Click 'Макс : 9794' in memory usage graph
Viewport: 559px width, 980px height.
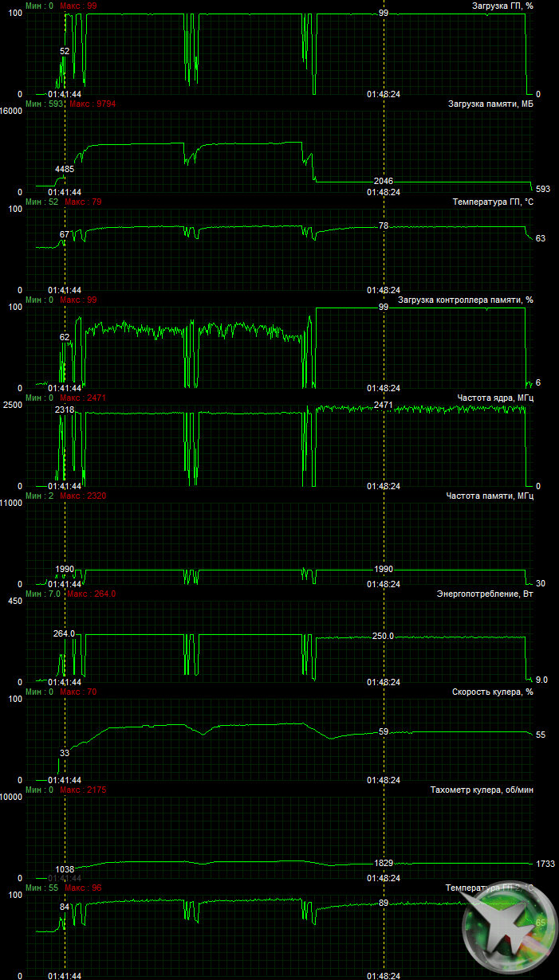point(93,104)
